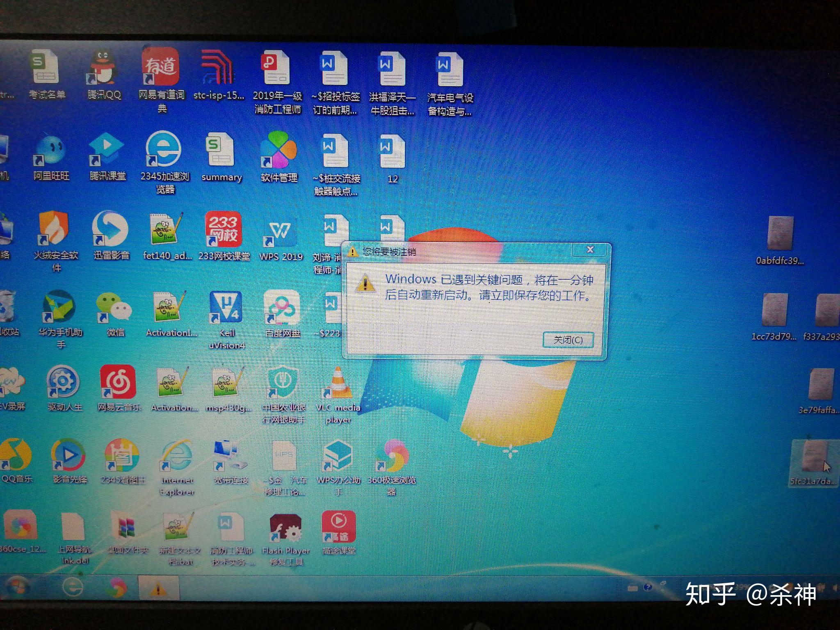Open Flash Player修复工具 shortcut
The height and width of the screenshot is (630, 840).
pos(286,539)
